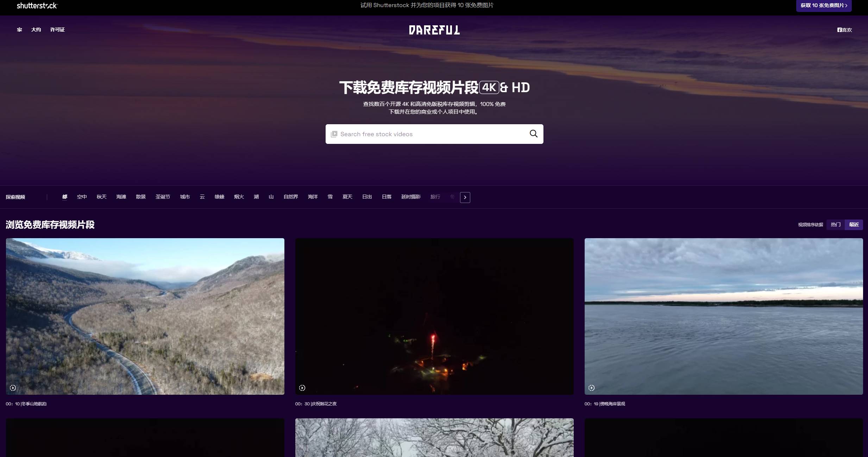Select the 海洋 category

(313, 197)
